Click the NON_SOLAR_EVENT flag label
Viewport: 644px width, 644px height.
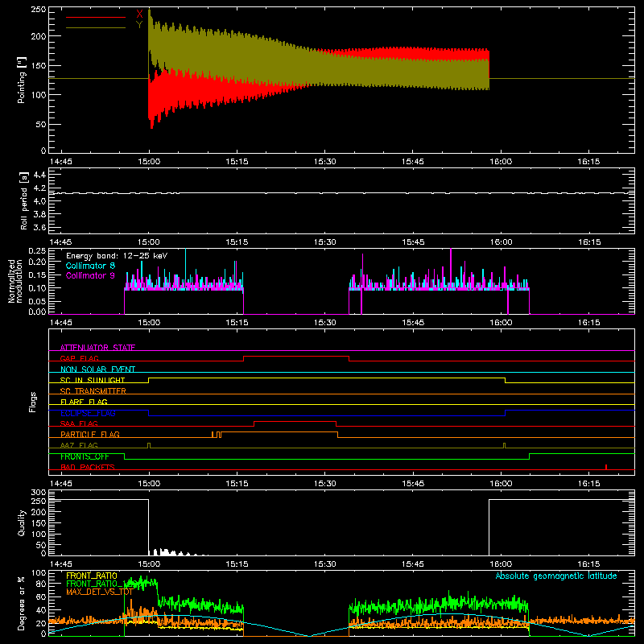click(97, 369)
